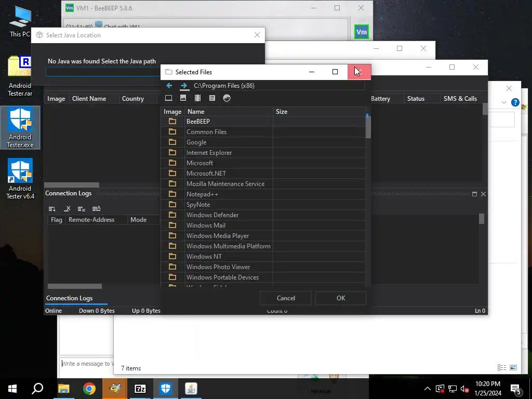Sort file list by Size column
Viewport: 532px width, 399px height.
click(x=319, y=112)
